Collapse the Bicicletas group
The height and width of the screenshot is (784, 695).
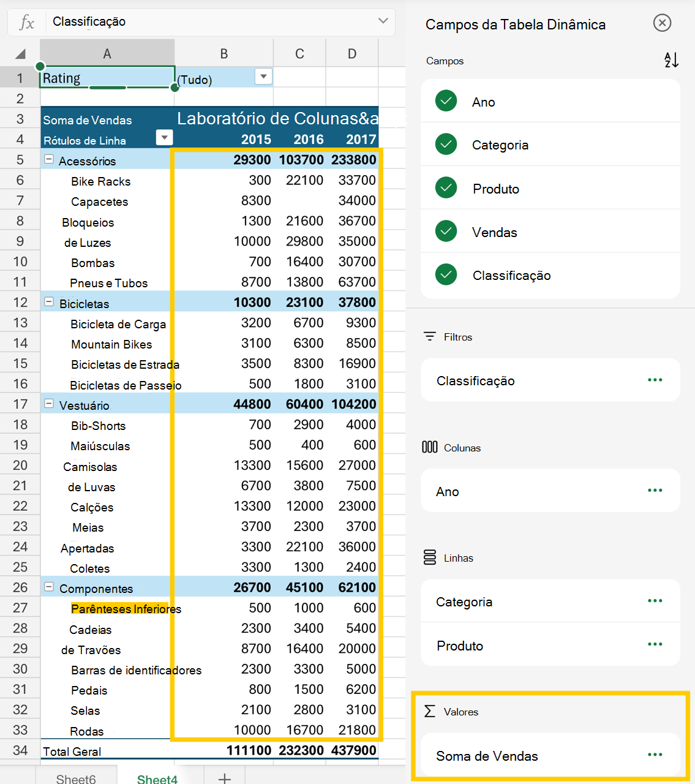coord(49,303)
